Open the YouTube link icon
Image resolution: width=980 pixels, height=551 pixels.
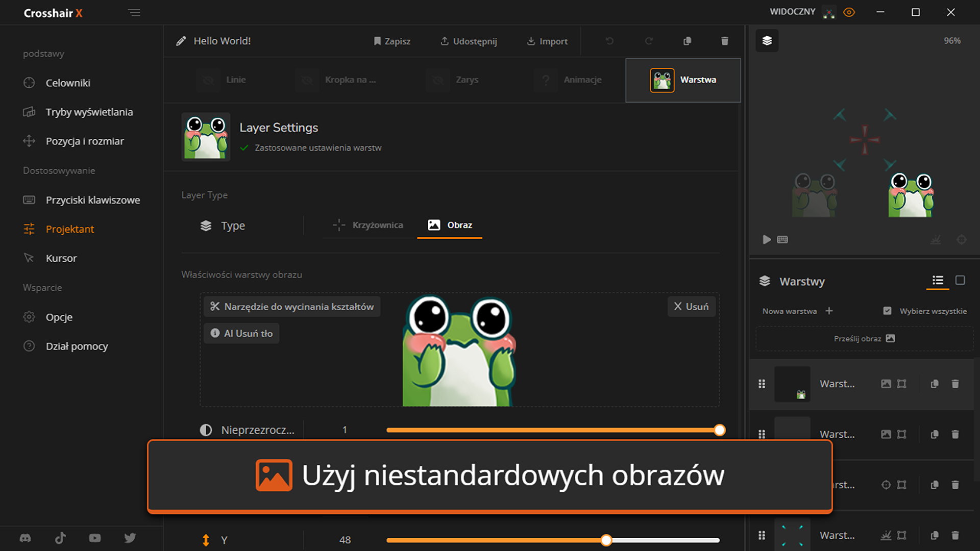[x=95, y=538]
